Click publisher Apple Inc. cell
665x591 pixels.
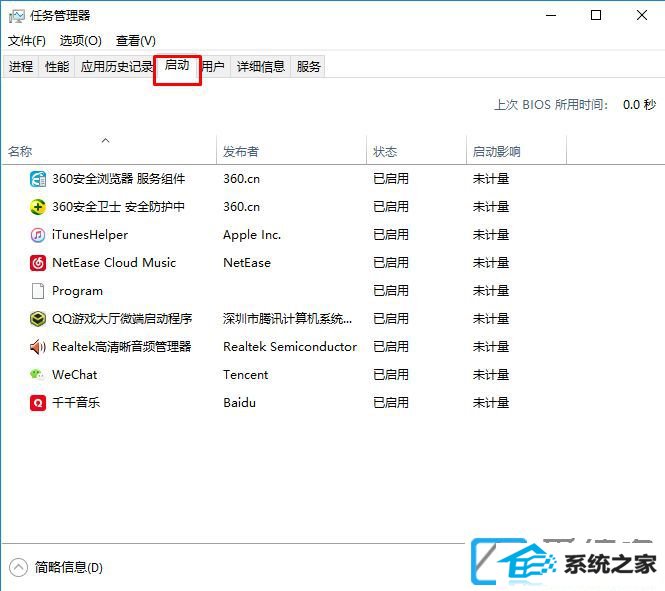click(252, 235)
